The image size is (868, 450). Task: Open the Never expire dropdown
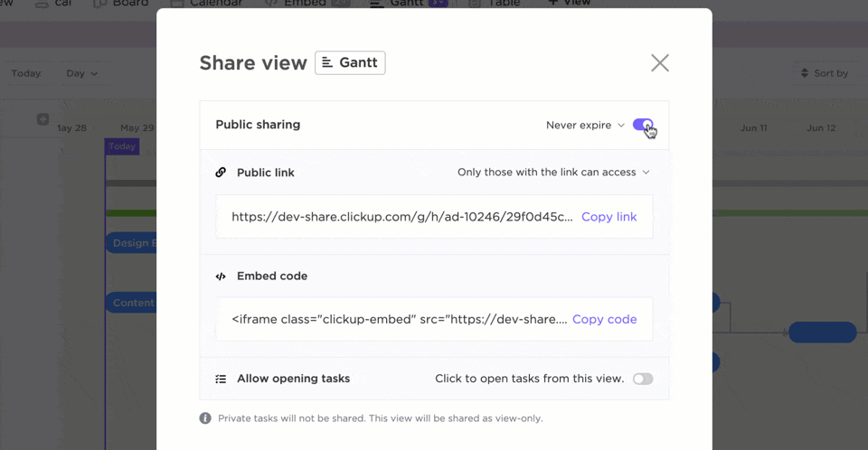[585, 125]
